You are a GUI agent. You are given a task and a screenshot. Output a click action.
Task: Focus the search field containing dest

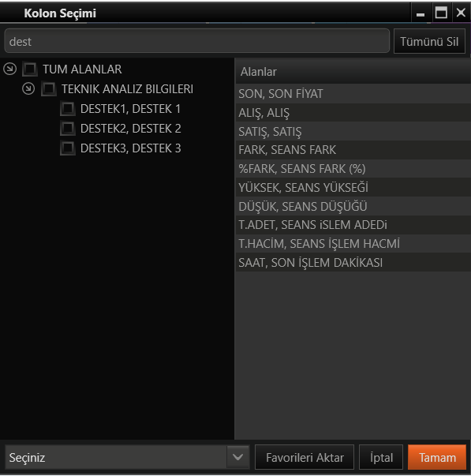196,41
